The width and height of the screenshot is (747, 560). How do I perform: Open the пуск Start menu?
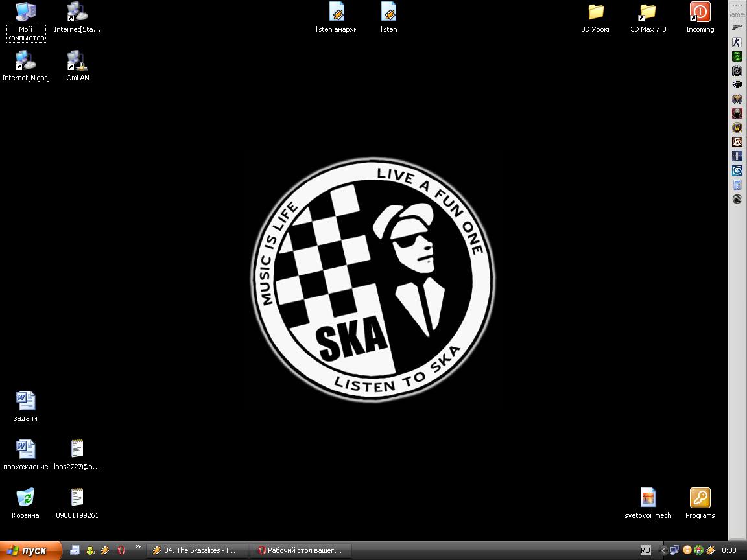(31, 550)
